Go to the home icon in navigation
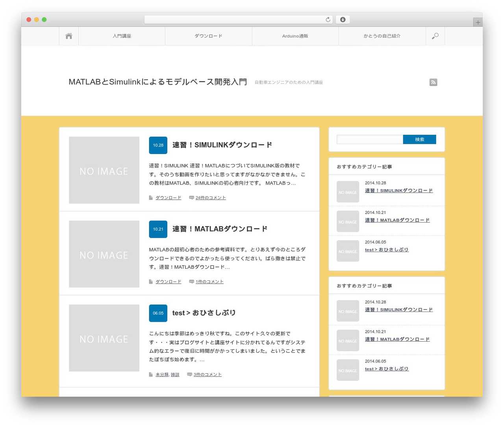The width and height of the screenshot is (504, 427). pyautogui.click(x=69, y=36)
